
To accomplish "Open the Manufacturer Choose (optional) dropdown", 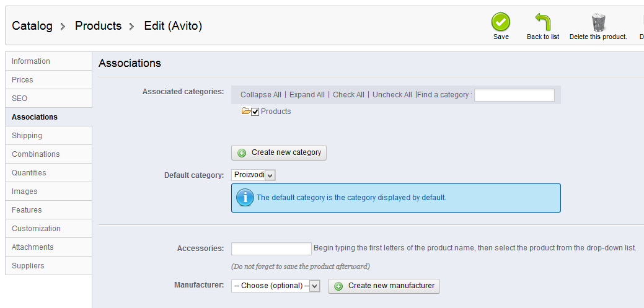I will [x=275, y=286].
